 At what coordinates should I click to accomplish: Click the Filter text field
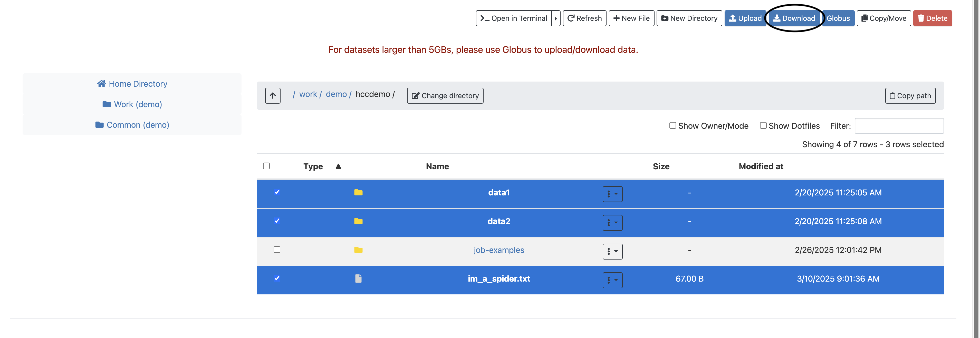coord(899,126)
